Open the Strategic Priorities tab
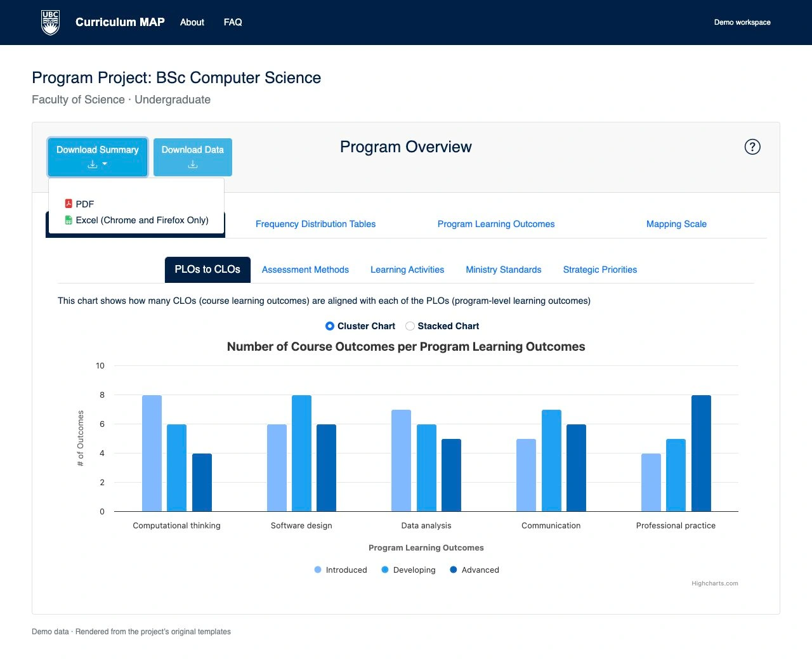This screenshot has width=812, height=659. pyautogui.click(x=600, y=270)
